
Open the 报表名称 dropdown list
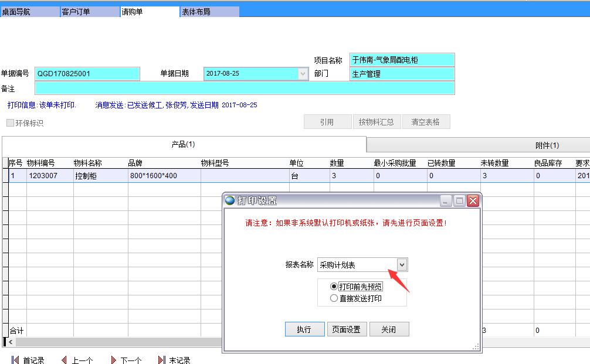pyautogui.click(x=402, y=265)
